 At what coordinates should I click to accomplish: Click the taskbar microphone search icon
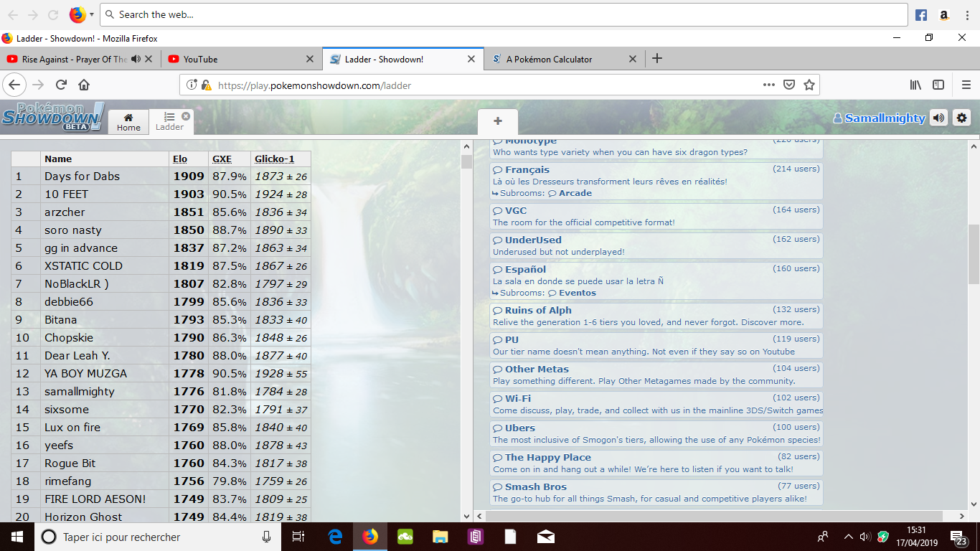(267, 537)
